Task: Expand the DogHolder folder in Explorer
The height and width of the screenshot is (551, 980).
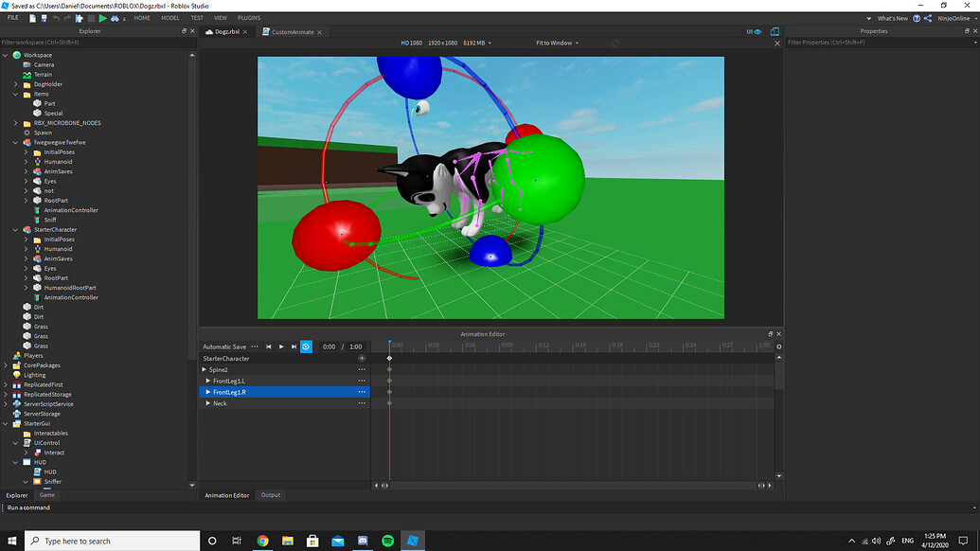Action: click(16, 84)
